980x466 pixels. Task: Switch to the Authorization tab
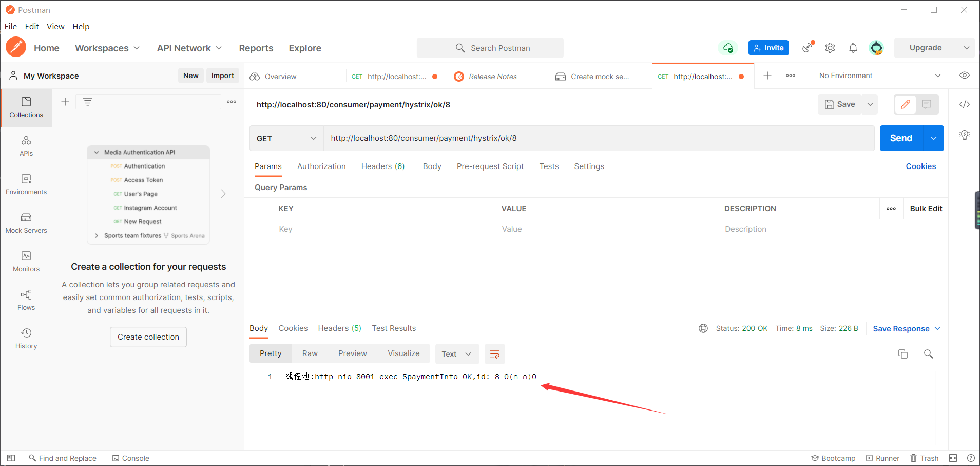coord(321,166)
